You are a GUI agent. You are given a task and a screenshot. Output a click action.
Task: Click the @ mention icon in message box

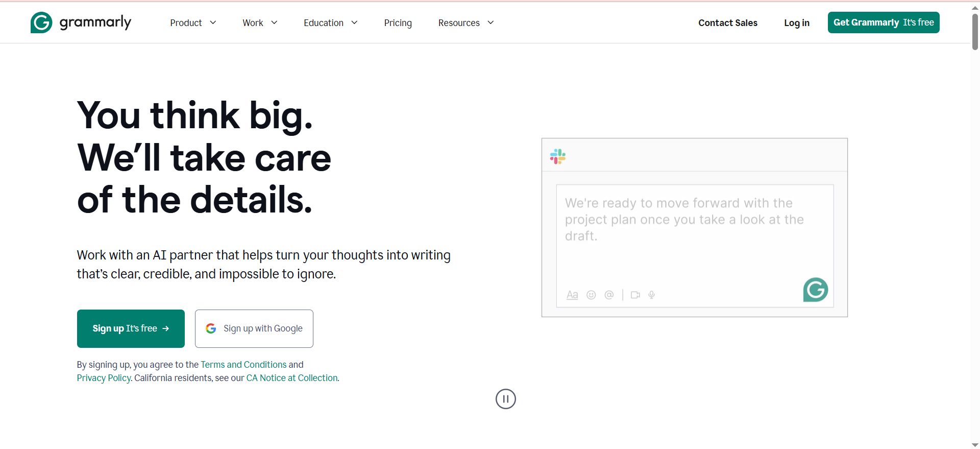(x=609, y=295)
